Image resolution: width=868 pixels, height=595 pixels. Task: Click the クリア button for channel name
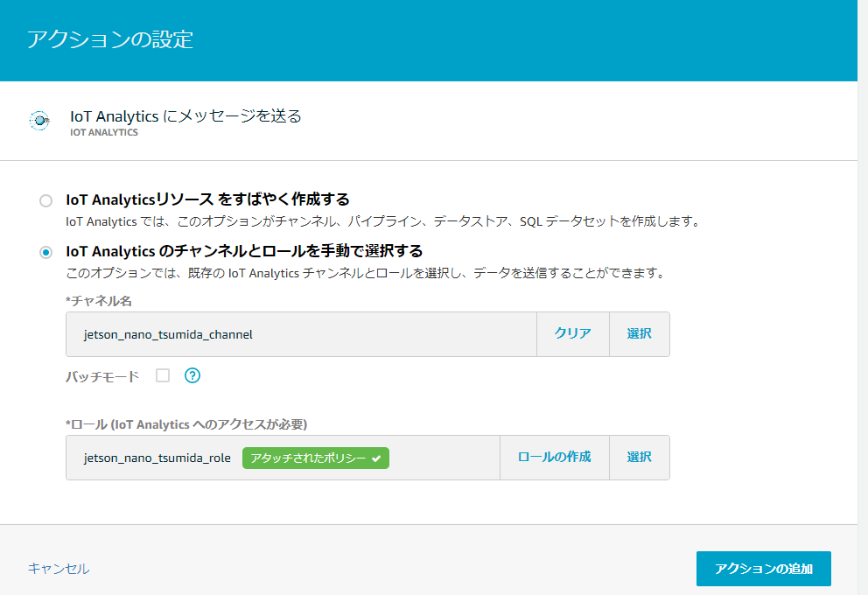pos(573,333)
